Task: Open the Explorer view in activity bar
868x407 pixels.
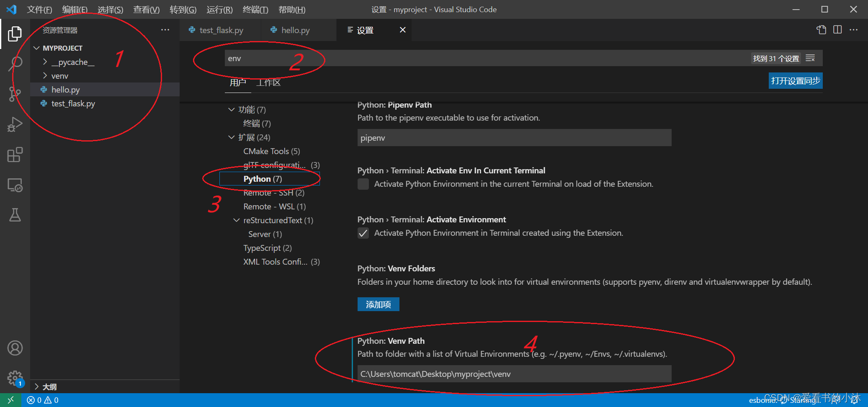Action: pos(15,34)
